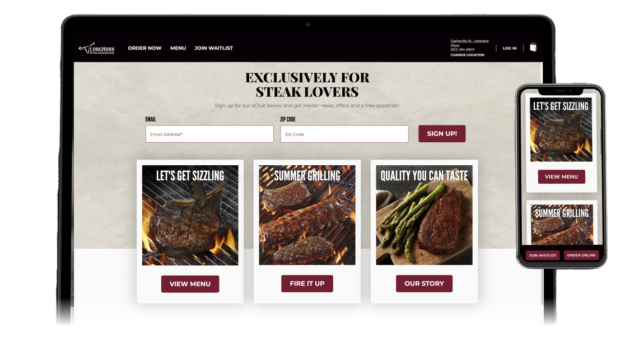
Task: Open the Order Now menu item
Action: click(x=144, y=48)
